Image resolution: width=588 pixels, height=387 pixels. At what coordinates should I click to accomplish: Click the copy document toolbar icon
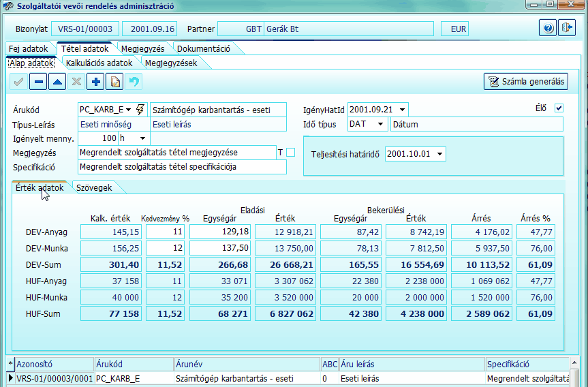pos(114,81)
